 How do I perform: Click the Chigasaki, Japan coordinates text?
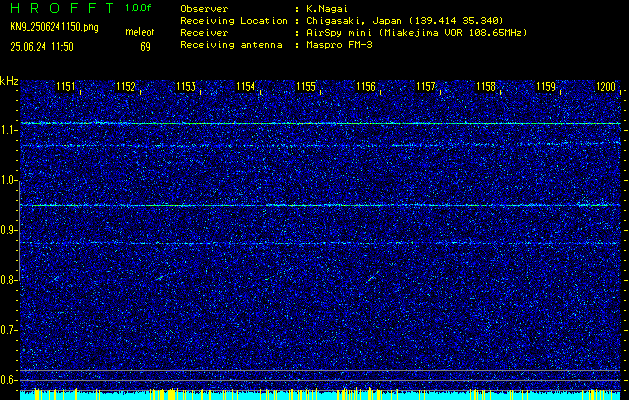(404, 21)
